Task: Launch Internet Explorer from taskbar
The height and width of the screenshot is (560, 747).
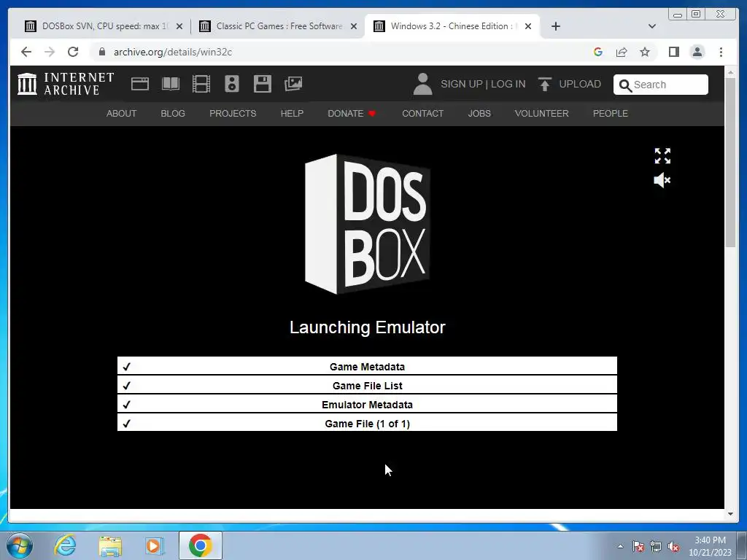Action: point(65,545)
